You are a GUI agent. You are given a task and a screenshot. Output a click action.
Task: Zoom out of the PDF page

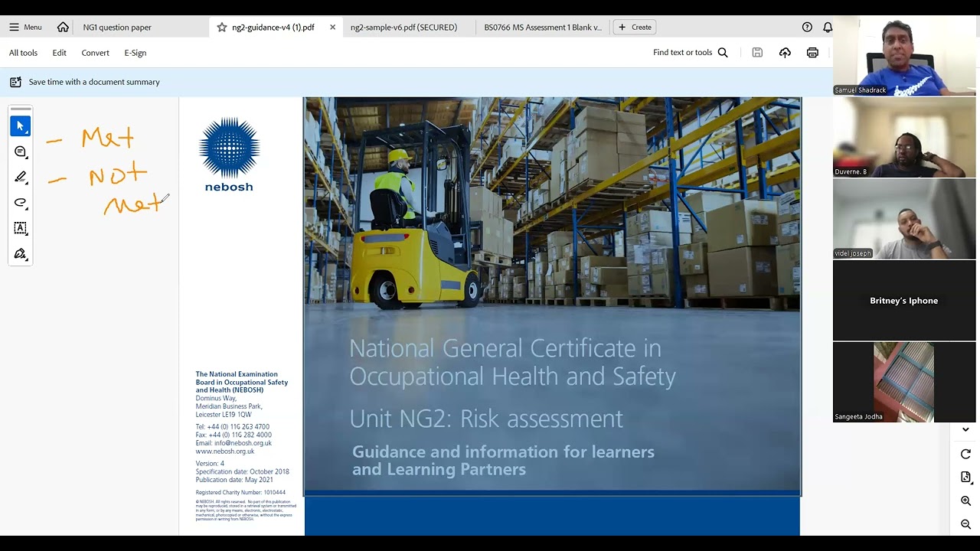click(965, 525)
